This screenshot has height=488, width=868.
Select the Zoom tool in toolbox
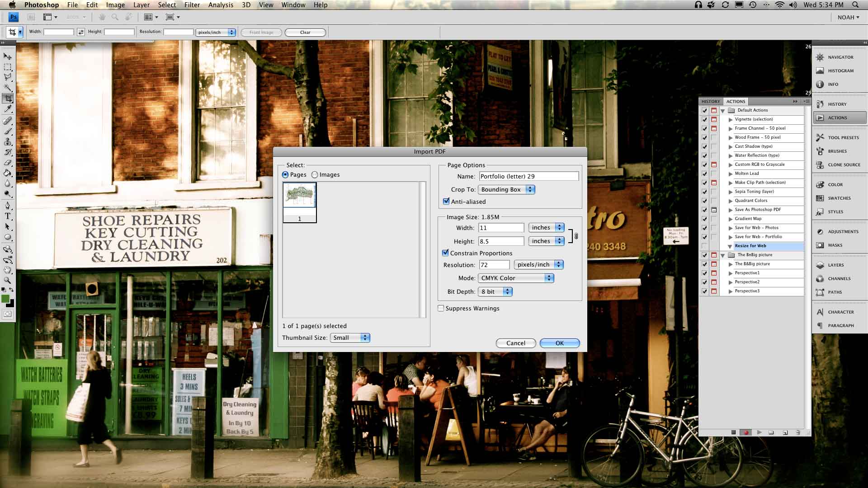(8, 280)
